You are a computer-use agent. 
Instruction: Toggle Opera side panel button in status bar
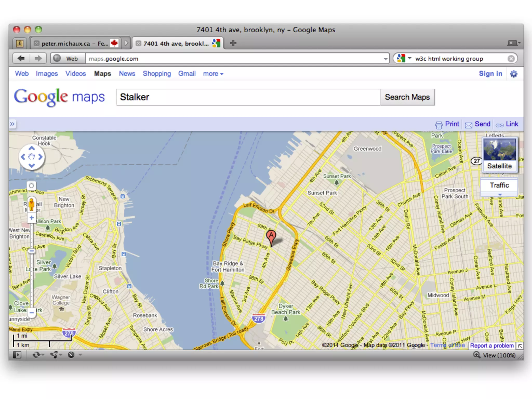(17, 355)
